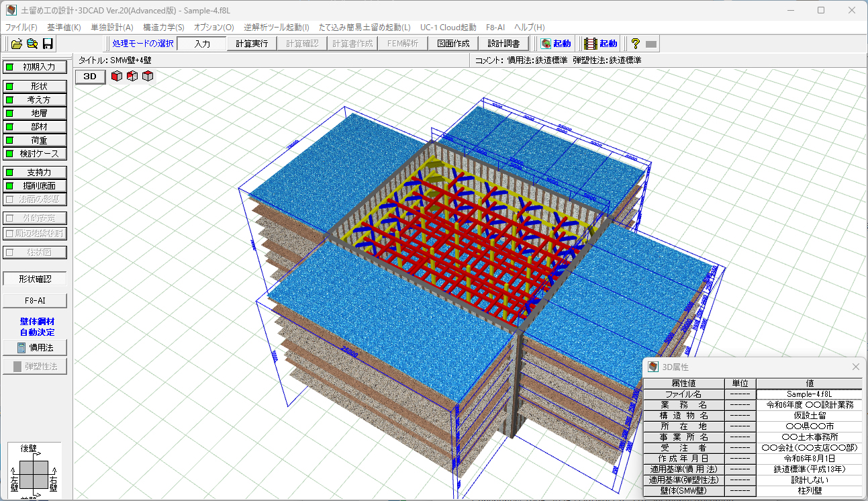Select the 業務名 row label
Screen dimensions: 868x501
click(684, 405)
